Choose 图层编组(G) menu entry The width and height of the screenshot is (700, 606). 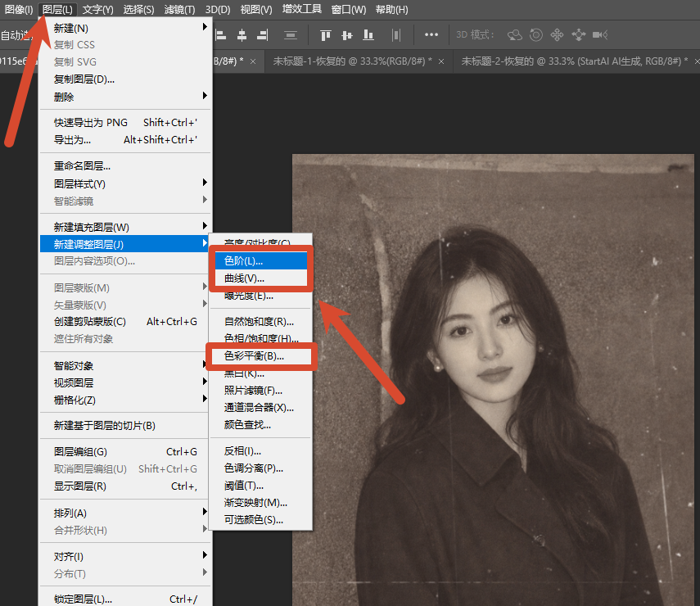click(124, 451)
